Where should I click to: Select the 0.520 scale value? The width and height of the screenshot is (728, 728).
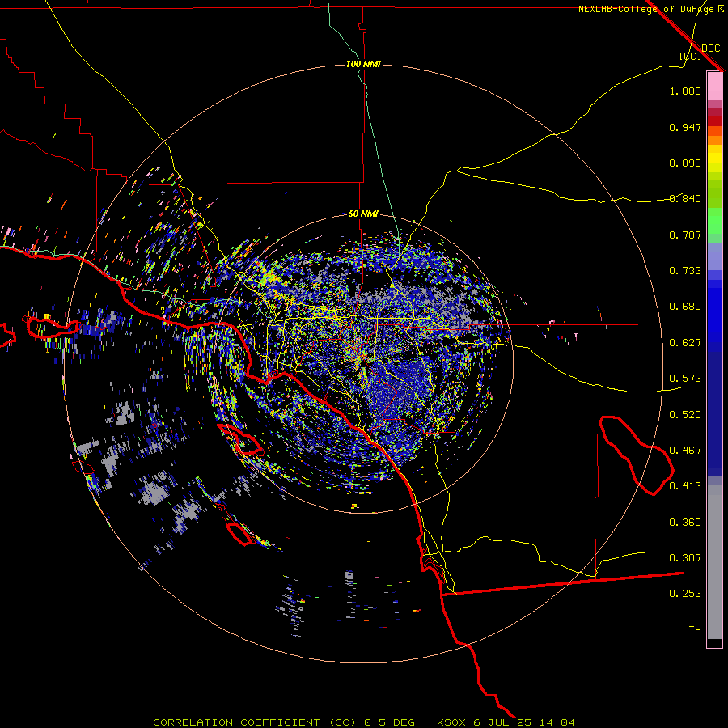pyautogui.click(x=685, y=415)
